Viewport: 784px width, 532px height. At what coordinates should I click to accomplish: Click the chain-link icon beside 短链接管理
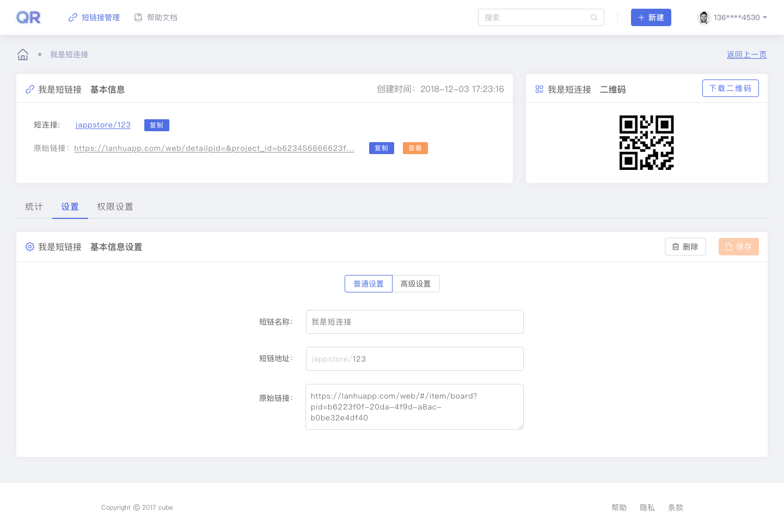pyautogui.click(x=72, y=17)
